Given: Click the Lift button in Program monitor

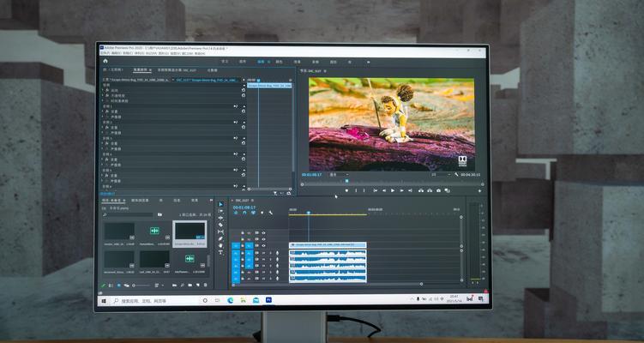Looking at the screenshot, I should pos(421,190).
